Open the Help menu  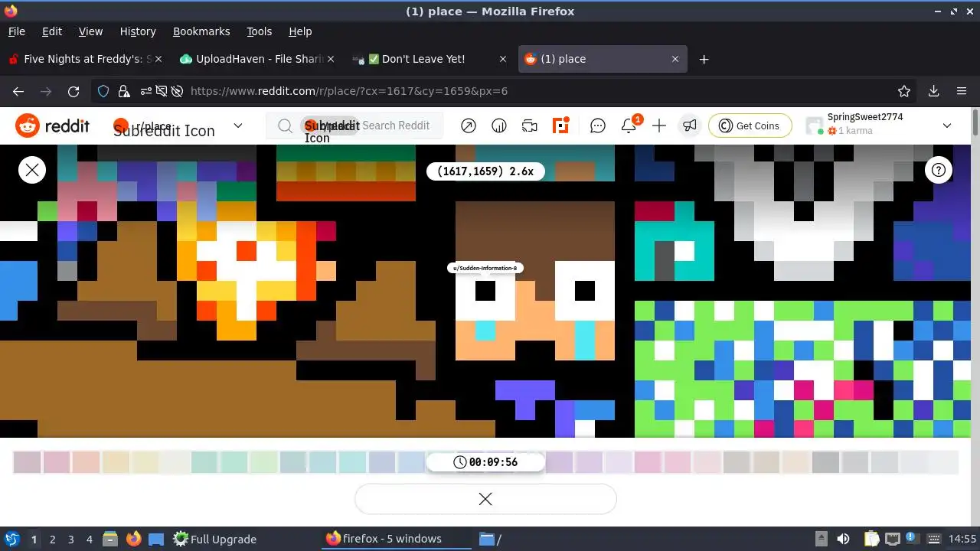pyautogui.click(x=300, y=31)
